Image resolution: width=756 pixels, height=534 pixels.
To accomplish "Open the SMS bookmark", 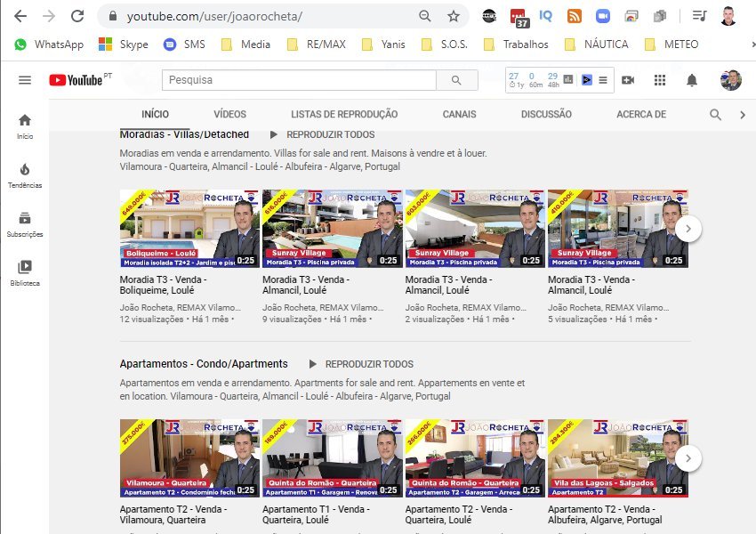I will click(x=184, y=44).
